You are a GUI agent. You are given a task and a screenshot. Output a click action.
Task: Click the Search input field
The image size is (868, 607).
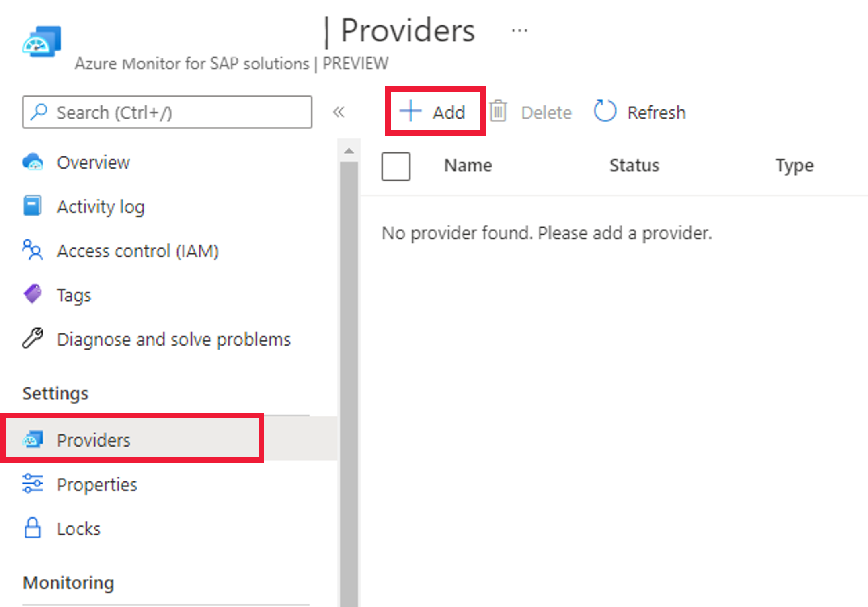[x=167, y=112]
